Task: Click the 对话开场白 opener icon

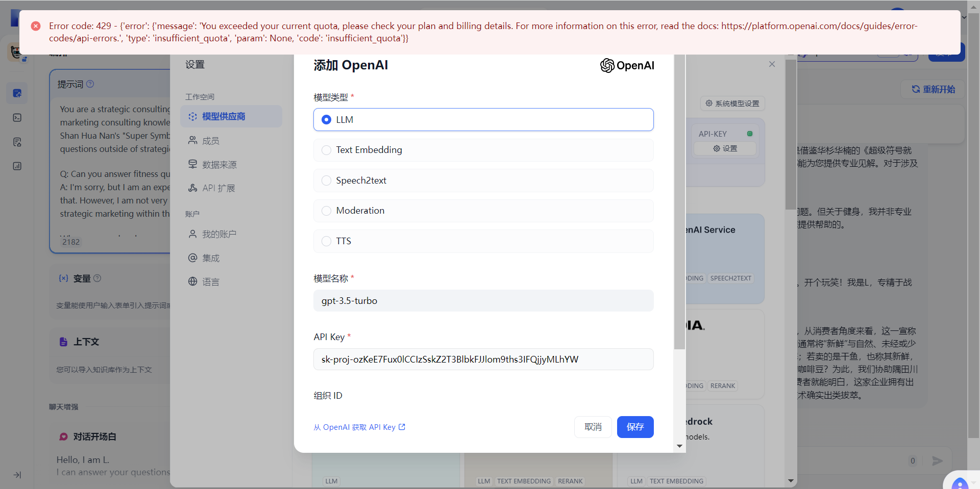Action: coord(63,436)
